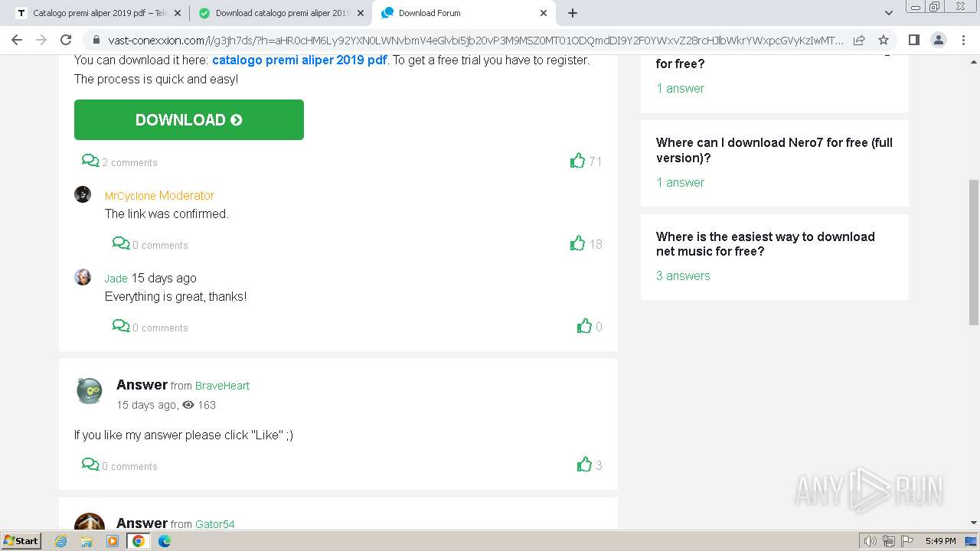View MrCyclone's avatar
980x551 pixels.
tap(83, 194)
